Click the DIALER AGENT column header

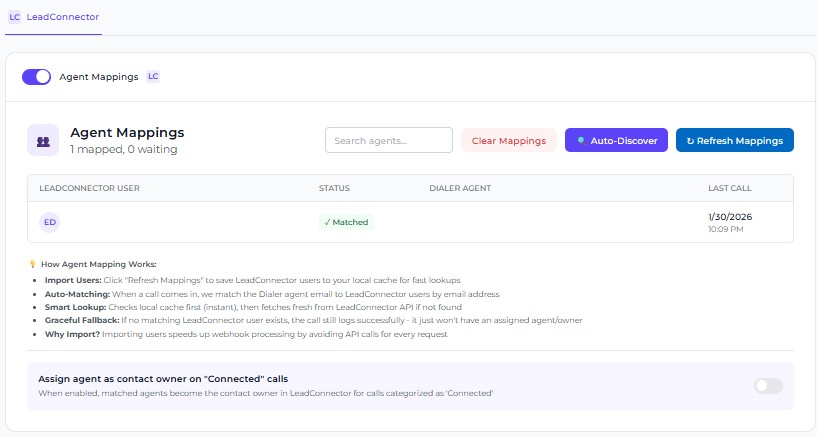tap(460, 189)
